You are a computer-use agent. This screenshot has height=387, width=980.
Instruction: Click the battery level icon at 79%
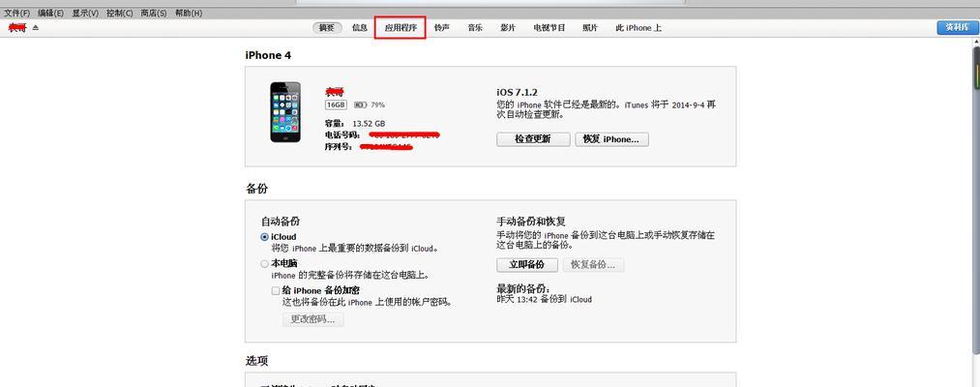tap(360, 105)
